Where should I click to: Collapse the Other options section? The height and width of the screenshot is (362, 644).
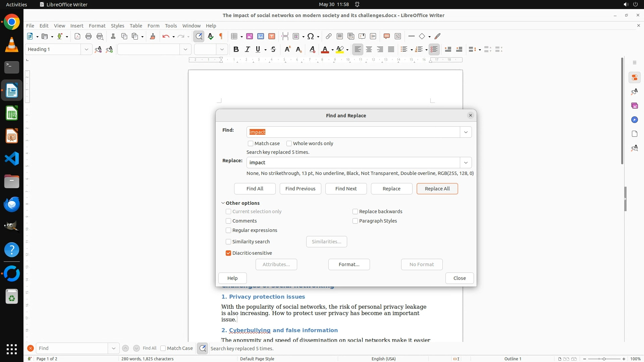click(223, 203)
